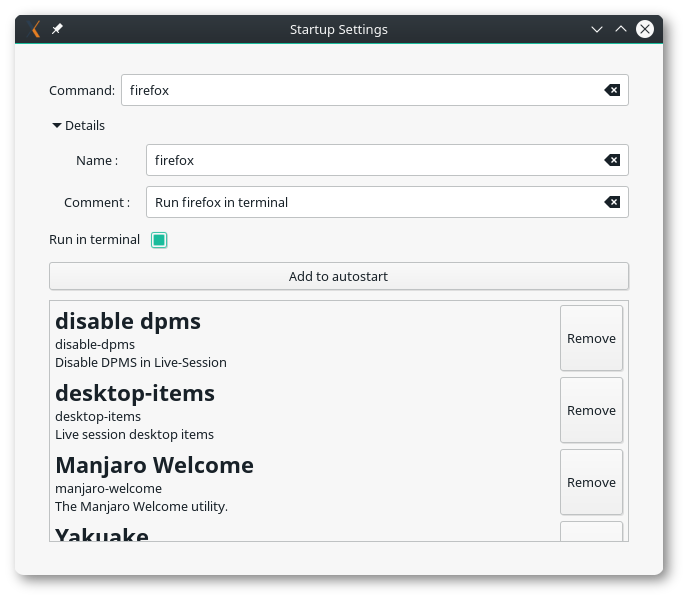Remove the desktop-items entry
This screenshot has width=688, height=600.
point(591,410)
